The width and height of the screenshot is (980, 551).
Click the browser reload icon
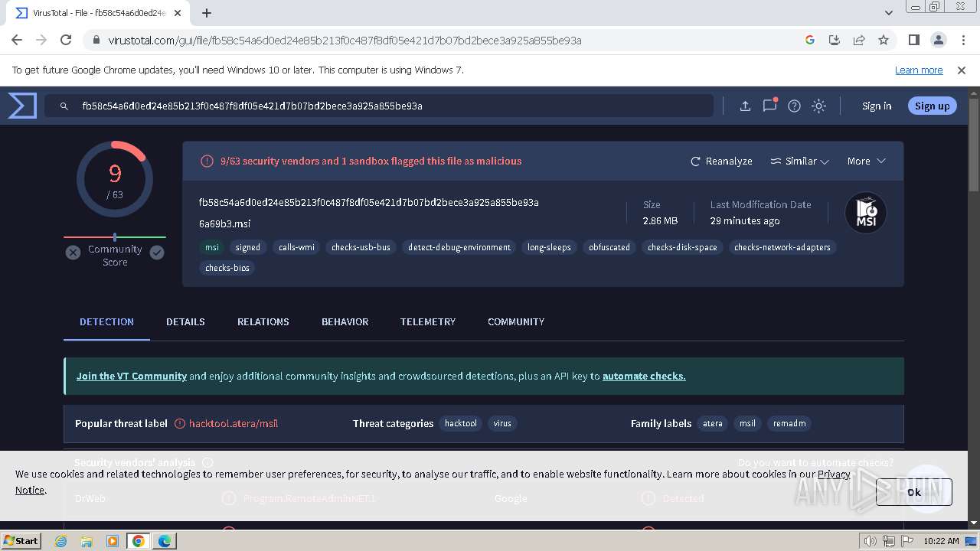66,40
